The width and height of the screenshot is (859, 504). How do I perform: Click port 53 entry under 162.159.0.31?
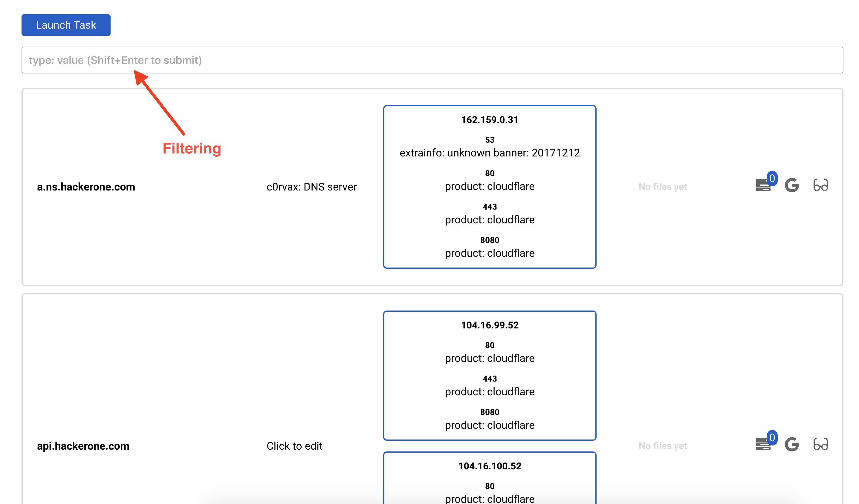tap(490, 140)
